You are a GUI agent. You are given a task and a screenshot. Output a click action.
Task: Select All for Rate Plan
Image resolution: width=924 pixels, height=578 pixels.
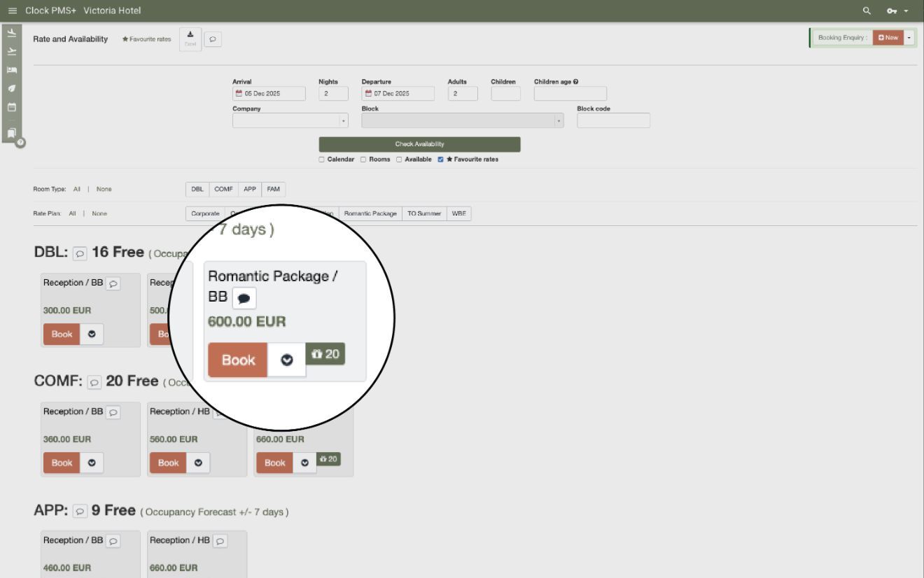(x=72, y=213)
